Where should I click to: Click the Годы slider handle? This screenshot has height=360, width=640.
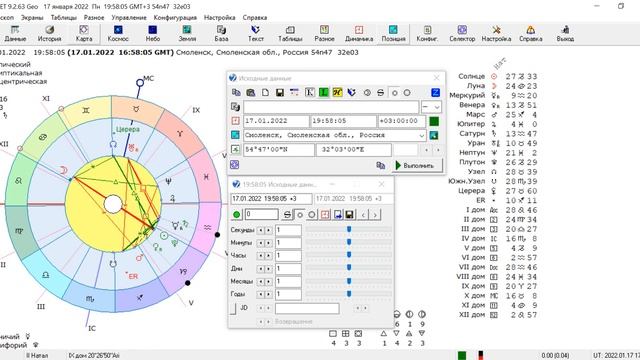tap(349, 293)
